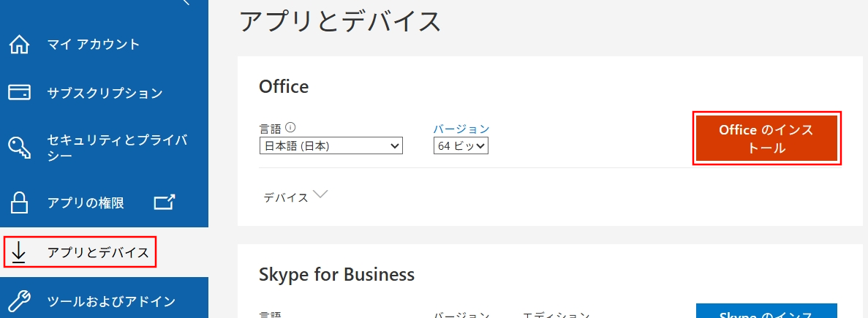Open セキュリティとプライバシー menu item

point(117,147)
